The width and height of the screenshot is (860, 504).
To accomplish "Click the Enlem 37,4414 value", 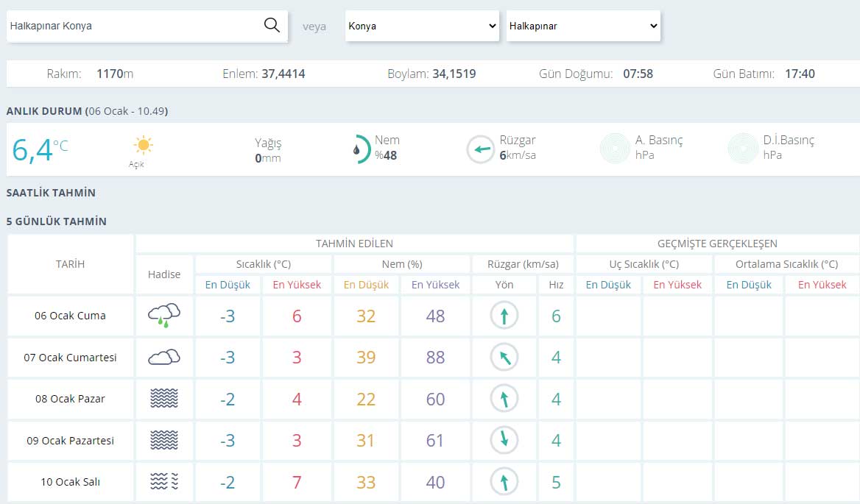I will click(x=264, y=74).
